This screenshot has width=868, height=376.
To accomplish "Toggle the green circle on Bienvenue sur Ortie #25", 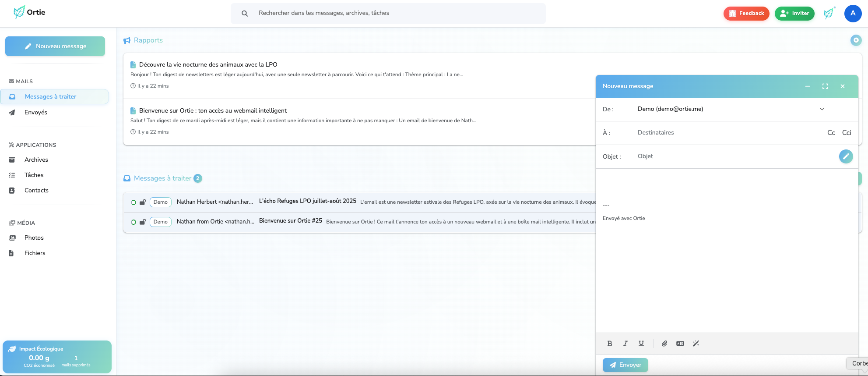I will click(x=134, y=222).
